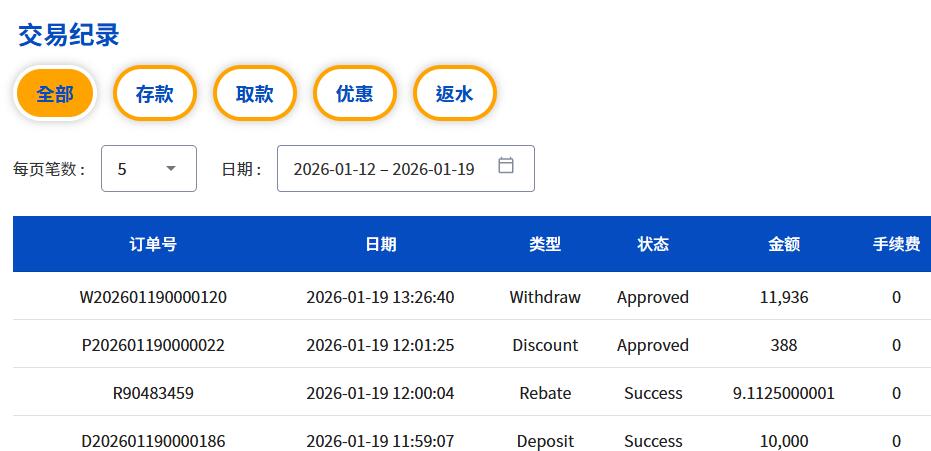Filter by the 返水 tab
Viewport: 931px width, 451px height.
[455, 94]
